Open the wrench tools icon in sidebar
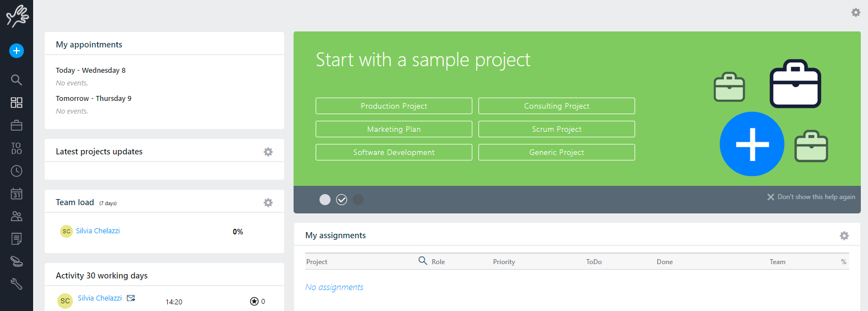The height and width of the screenshot is (311, 868). [x=17, y=284]
